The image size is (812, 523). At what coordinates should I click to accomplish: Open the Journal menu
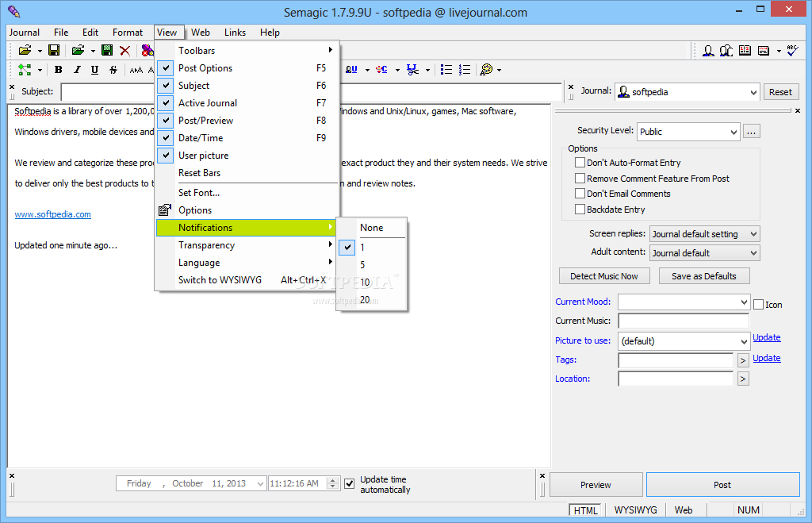25,32
